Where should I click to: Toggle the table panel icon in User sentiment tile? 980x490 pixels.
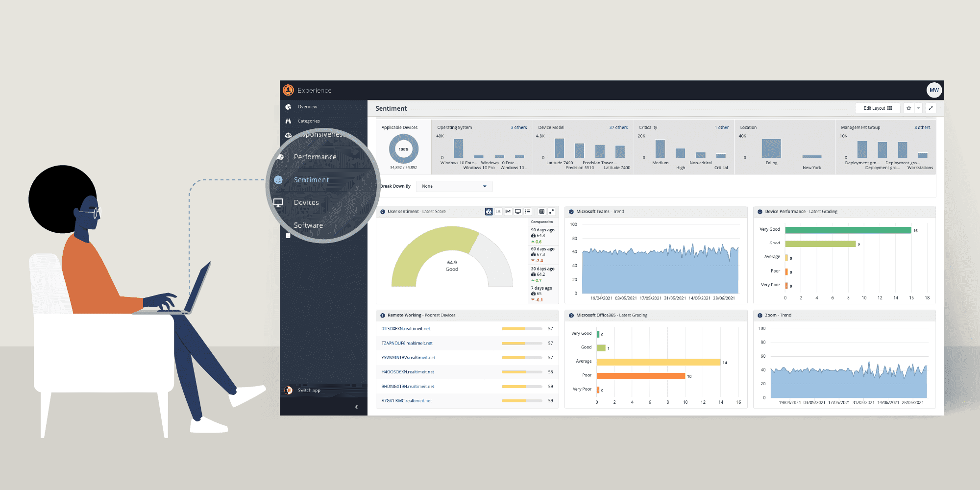coord(541,212)
